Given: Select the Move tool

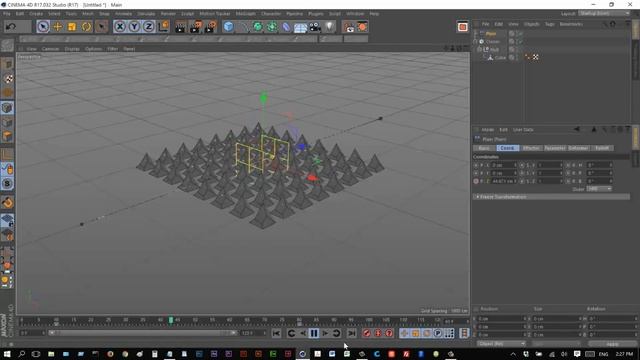Looking at the screenshot, I should [x=58, y=27].
